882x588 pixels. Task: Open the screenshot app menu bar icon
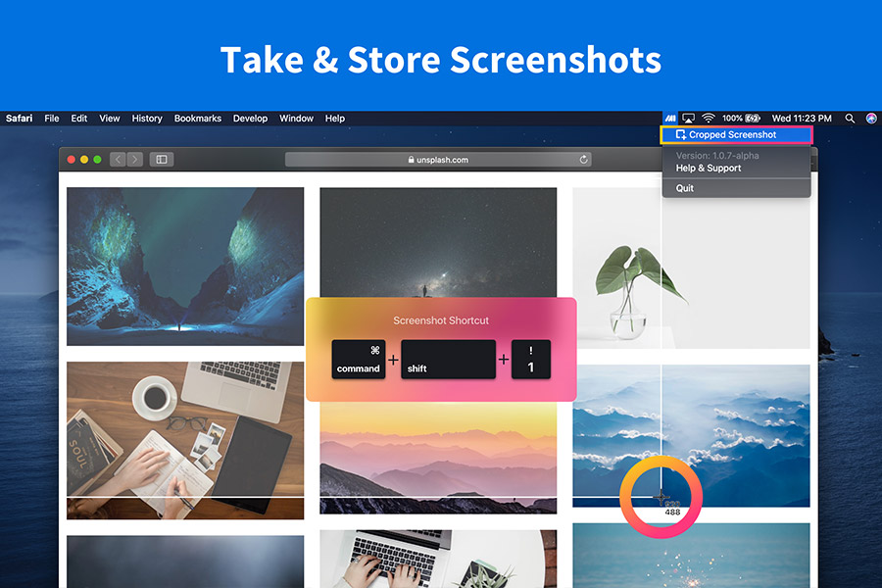pos(670,119)
